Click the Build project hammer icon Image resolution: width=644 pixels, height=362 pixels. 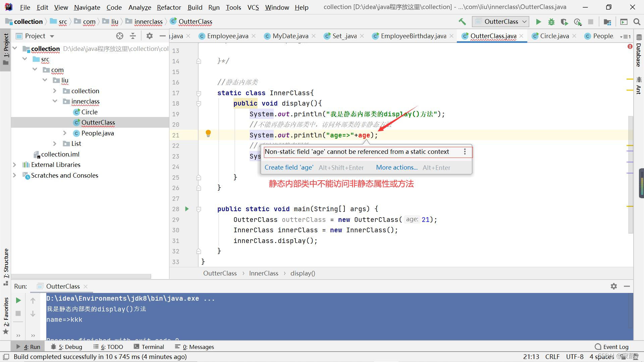click(x=462, y=22)
